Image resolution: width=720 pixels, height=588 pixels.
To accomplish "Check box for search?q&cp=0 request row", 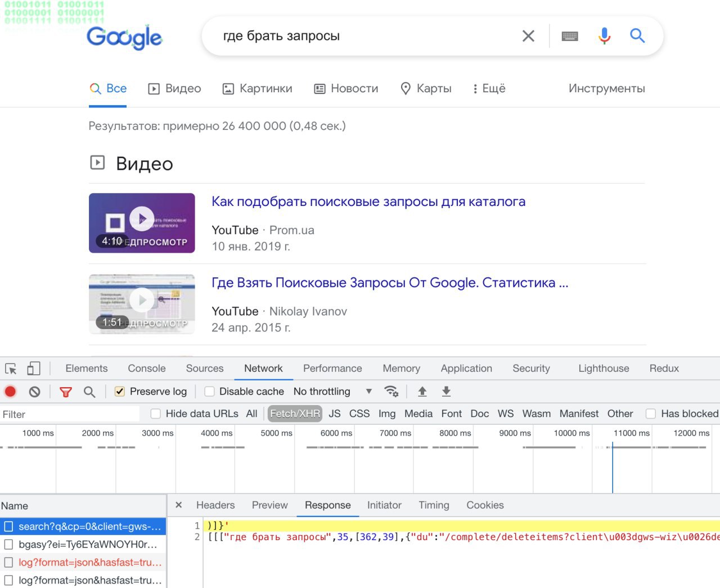I will click(8, 526).
